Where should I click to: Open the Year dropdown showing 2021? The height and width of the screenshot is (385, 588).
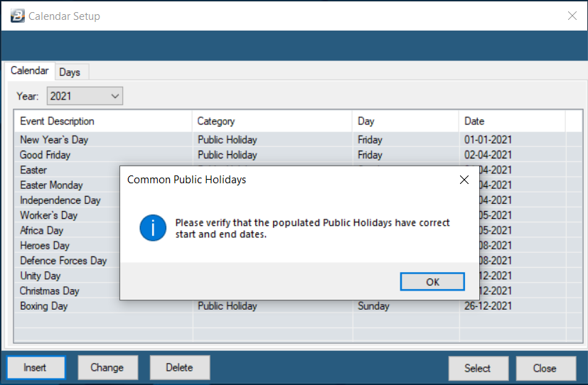pyautogui.click(x=85, y=96)
